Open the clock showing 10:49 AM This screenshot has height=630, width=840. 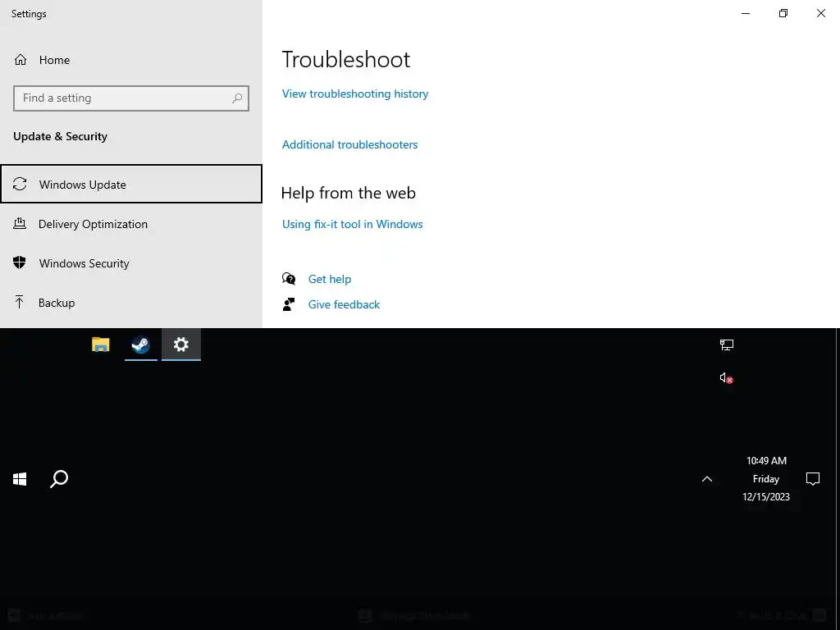[766, 479]
